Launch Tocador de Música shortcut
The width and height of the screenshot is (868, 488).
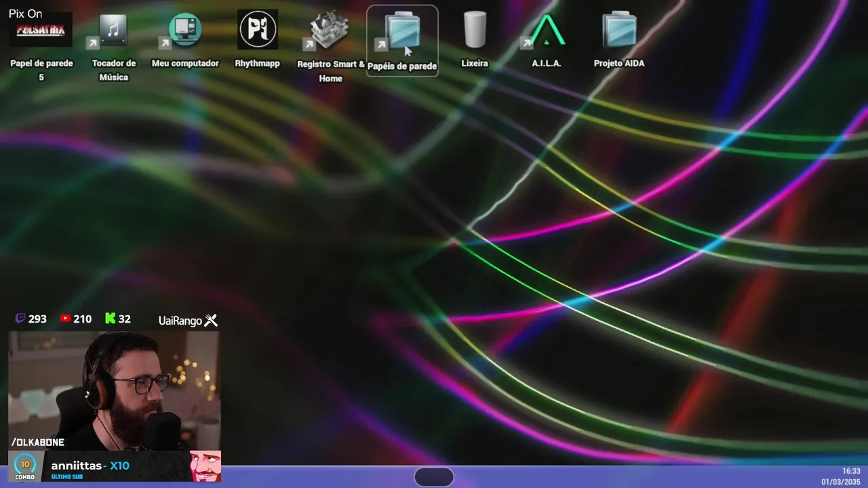pos(113,46)
